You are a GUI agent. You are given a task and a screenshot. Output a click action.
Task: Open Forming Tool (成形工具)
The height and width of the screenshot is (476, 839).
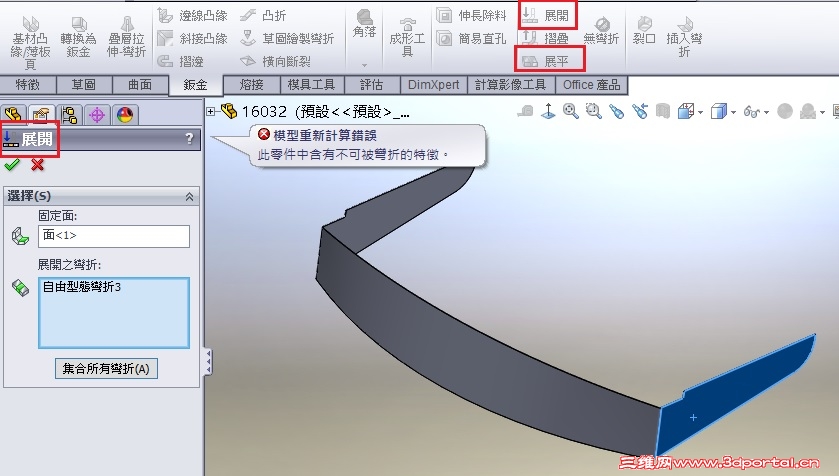pos(407,37)
